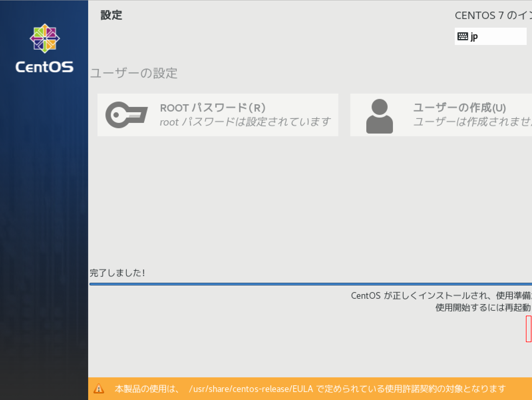Click the EULA license notice text

click(x=310, y=389)
